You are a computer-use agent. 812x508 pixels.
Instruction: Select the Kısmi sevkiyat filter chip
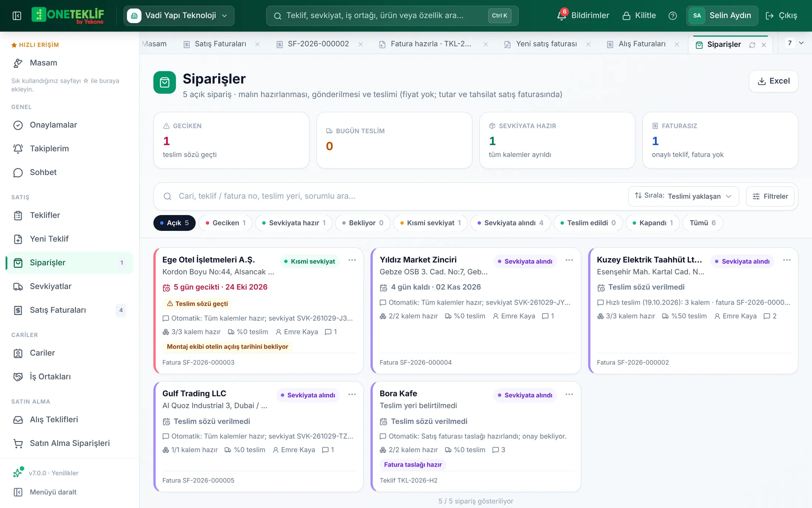coord(430,223)
